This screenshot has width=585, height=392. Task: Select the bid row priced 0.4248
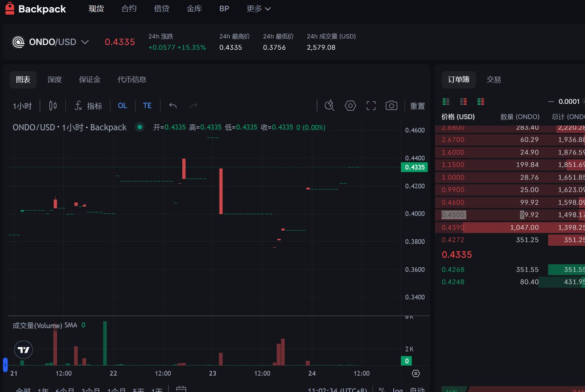coord(510,282)
